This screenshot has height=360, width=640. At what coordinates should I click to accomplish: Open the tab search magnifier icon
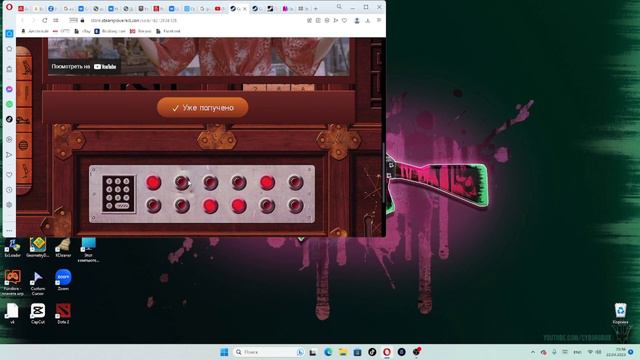pos(339,7)
